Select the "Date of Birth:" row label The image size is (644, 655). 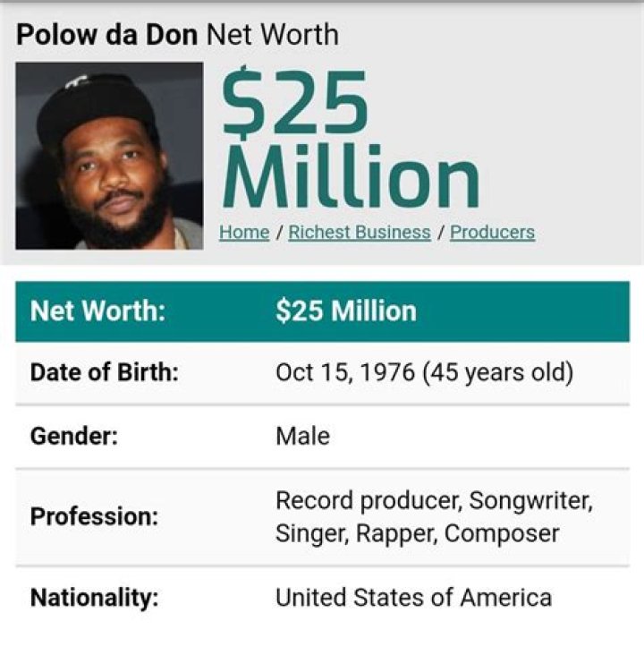click(x=104, y=372)
